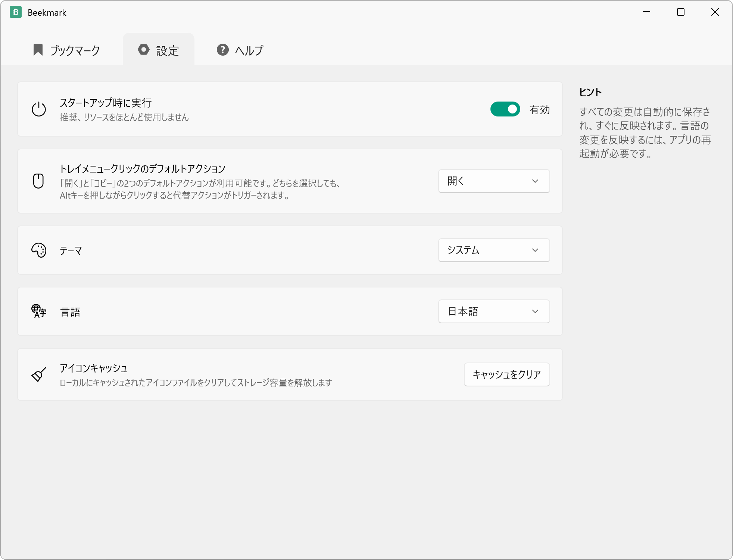
Task: Click the ローカルにキャッシュされた description text
Action: pyautogui.click(x=196, y=383)
